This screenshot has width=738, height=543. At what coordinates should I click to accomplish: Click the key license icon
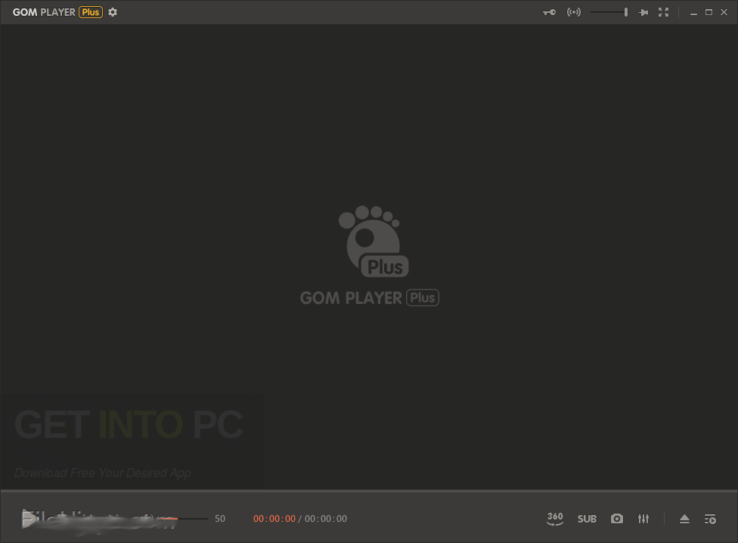549,12
